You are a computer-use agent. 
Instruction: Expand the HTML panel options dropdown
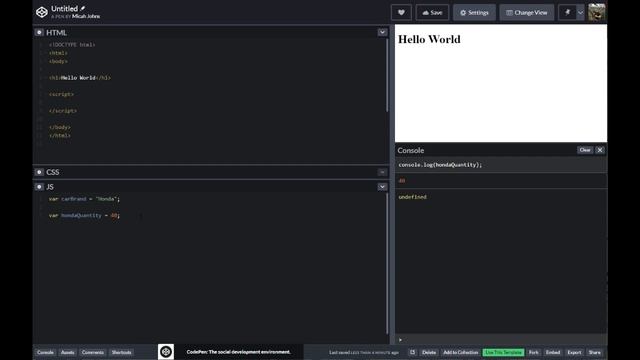382,32
